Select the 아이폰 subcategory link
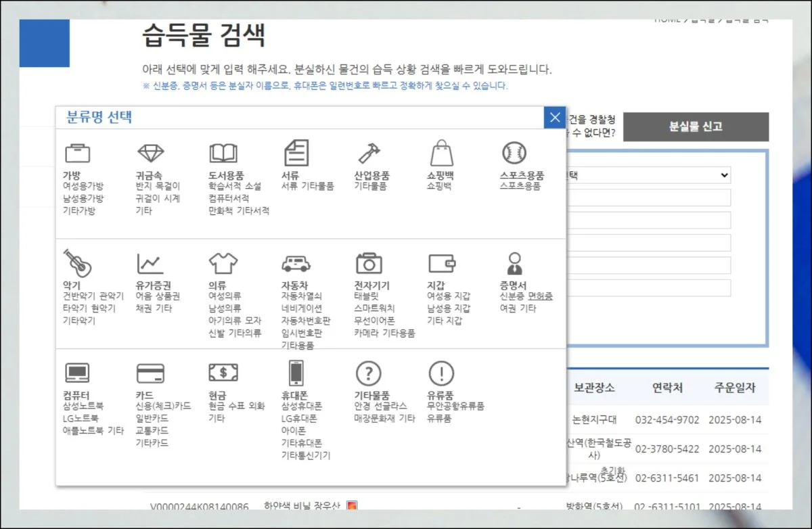The height and width of the screenshot is (529, 812). coord(296,431)
